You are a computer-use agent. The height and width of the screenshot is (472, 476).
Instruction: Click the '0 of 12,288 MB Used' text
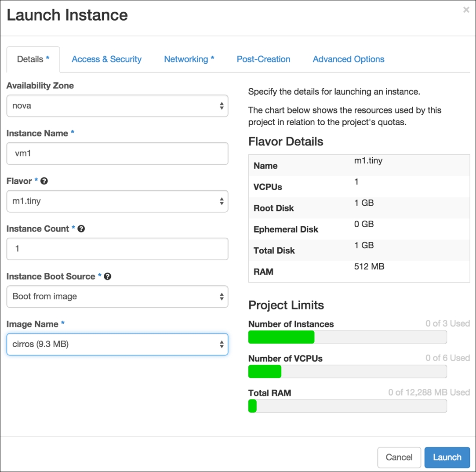pyautogui.click(x=429, y=392)
